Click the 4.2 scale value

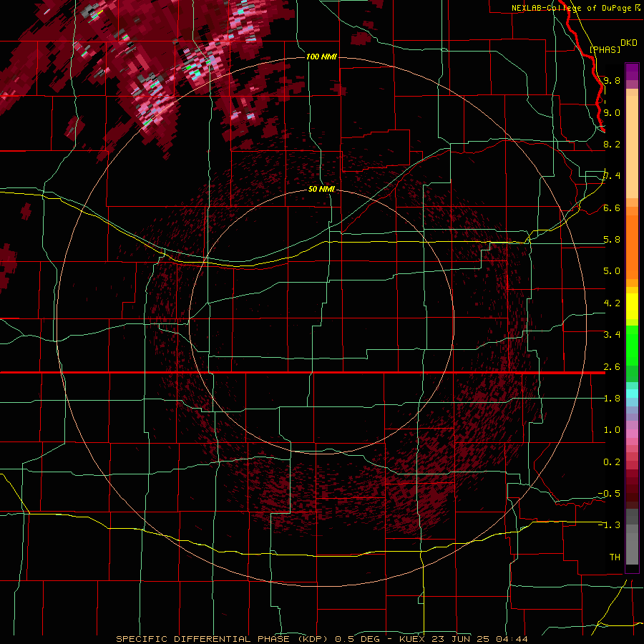(612, 303)
